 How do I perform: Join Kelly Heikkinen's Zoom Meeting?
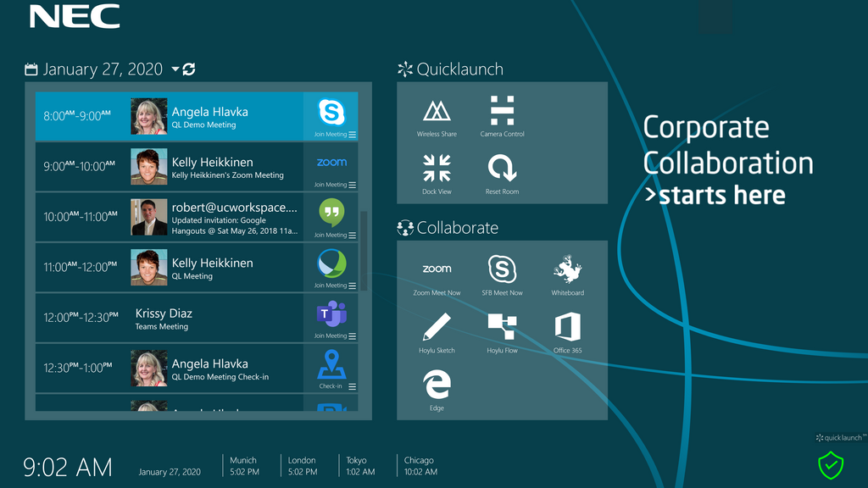pyautogui.click(x=331, y=167)
